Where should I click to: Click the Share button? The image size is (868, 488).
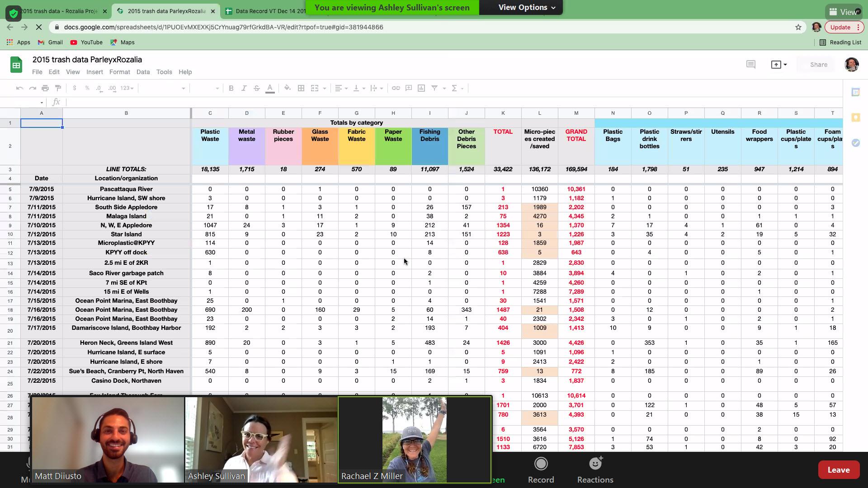click(x=818, y=65)
